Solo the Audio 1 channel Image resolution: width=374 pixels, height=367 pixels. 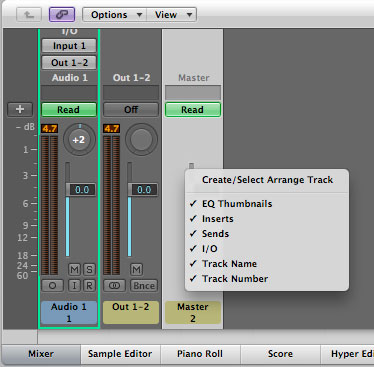click(89, 269)
